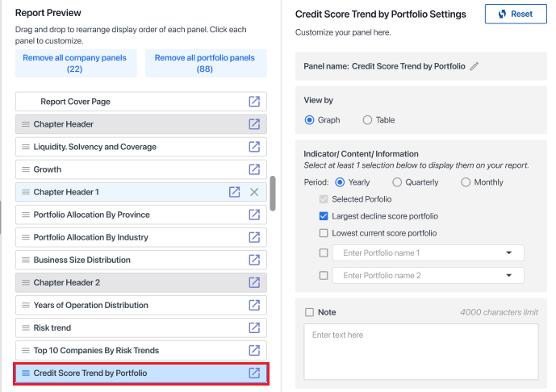The width and height of the screenshot is (556, 392).
Task: Enable Lowest current score portfolio checkbox
Action: [324, 233]
